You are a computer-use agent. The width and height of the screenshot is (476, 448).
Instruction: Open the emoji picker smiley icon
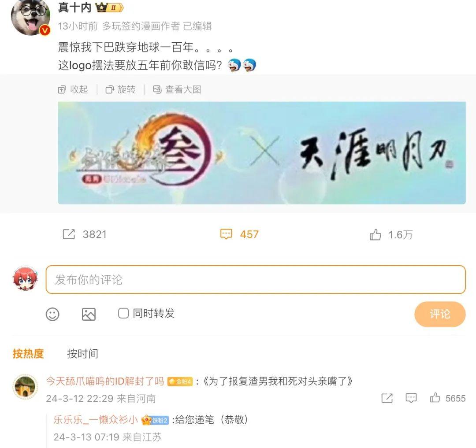52,314
